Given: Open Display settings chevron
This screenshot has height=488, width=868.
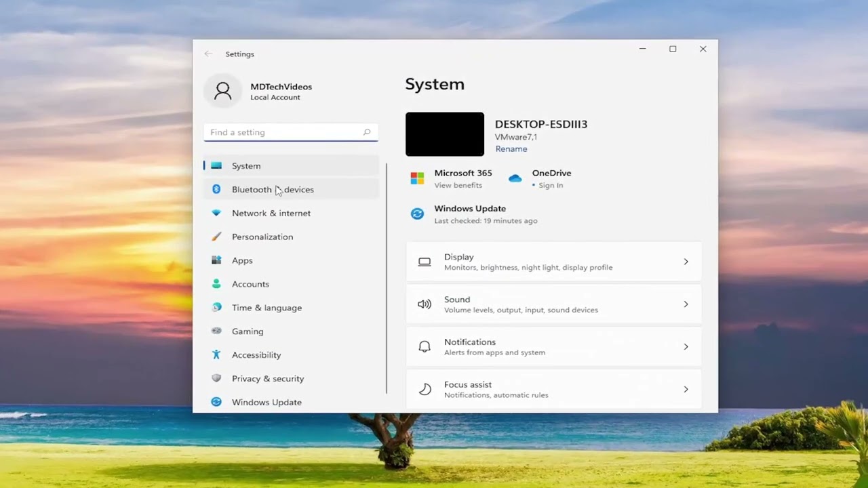Looking at the screenshot, I should coord(686,262).
